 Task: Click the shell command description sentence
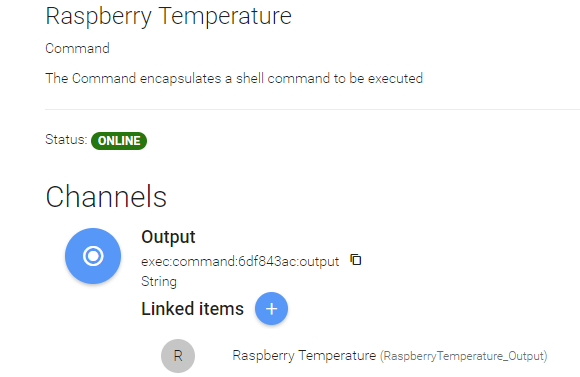click(234, 79)
